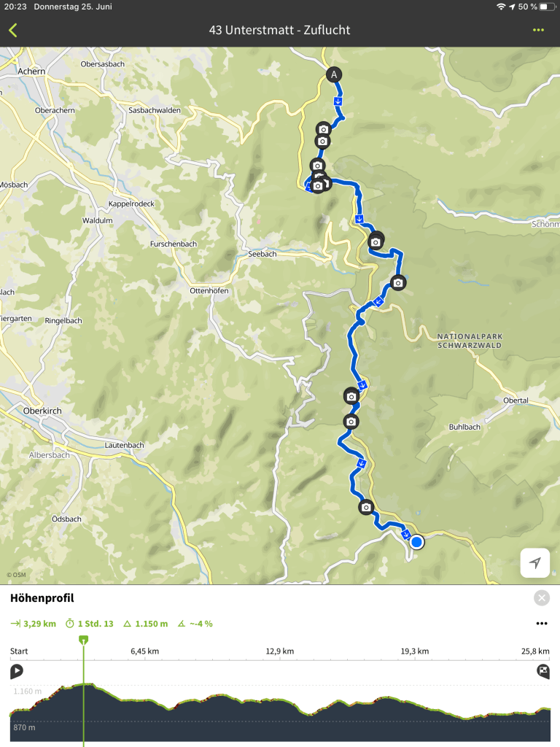Viewport: 560px width, 747px height.
Task: Go back using the green chevron
Action: [x=13, y=31]
